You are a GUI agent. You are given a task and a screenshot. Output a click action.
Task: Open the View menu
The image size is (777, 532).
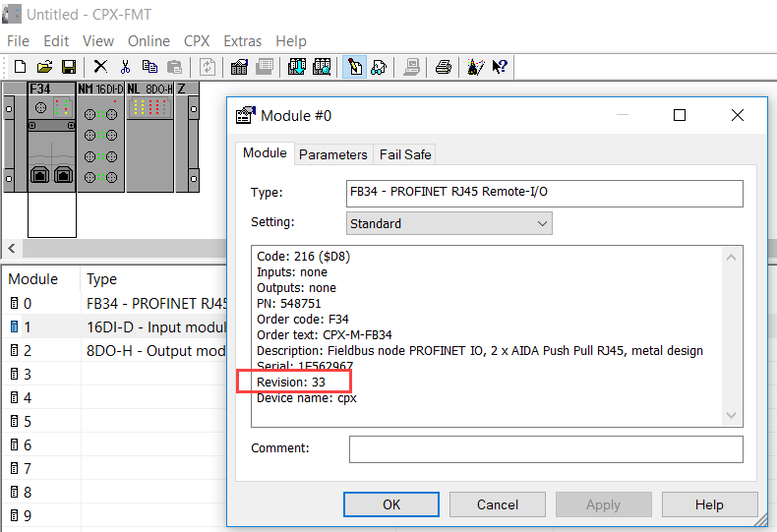[x=98, y=41]
